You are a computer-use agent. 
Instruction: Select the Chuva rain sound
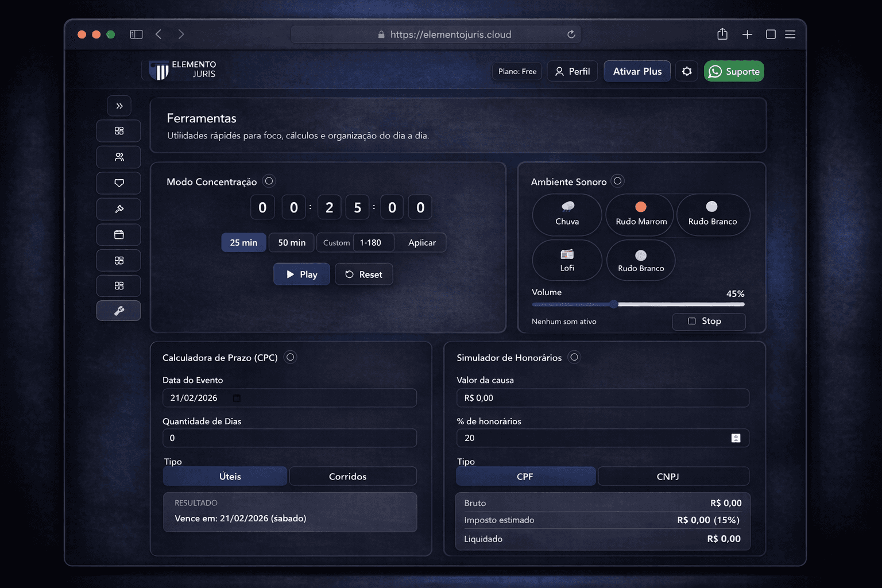pos(567,214)
